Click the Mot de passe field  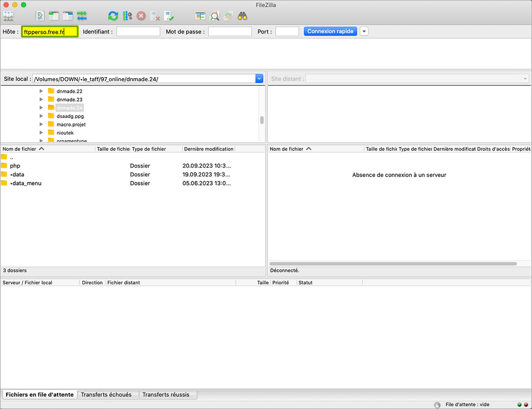(230, 31)
